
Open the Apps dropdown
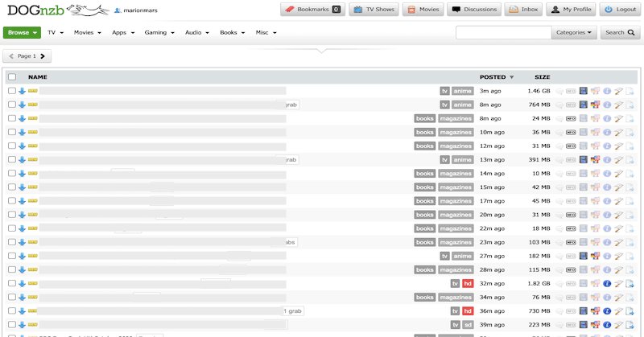click(123, 32)
